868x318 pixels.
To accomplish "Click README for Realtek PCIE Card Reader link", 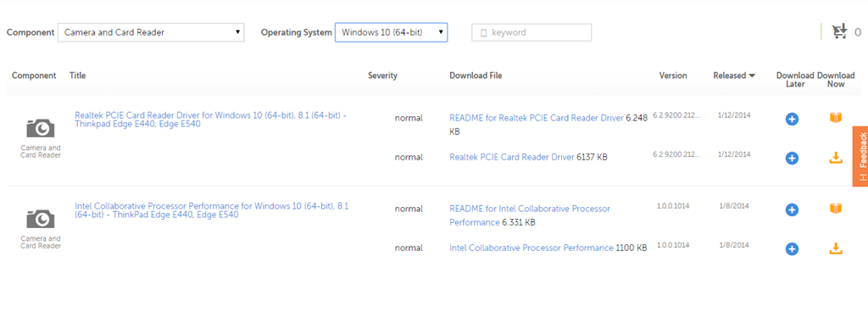I will click(x=537, y=118).
